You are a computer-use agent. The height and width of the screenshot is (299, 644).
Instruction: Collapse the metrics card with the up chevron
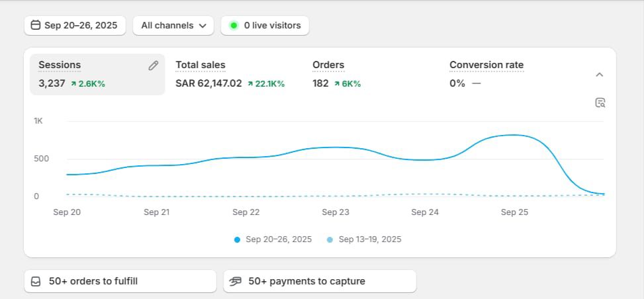point(599,75)
